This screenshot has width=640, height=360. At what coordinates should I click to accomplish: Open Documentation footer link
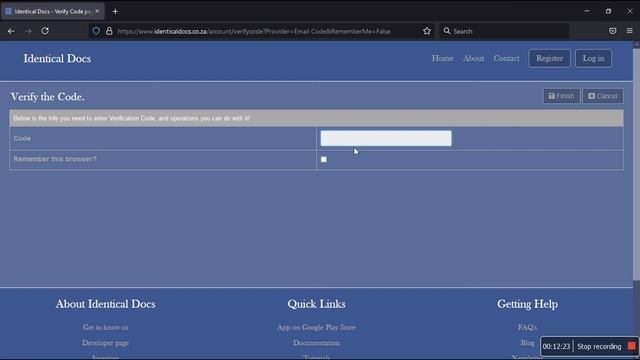click(316, 343)
